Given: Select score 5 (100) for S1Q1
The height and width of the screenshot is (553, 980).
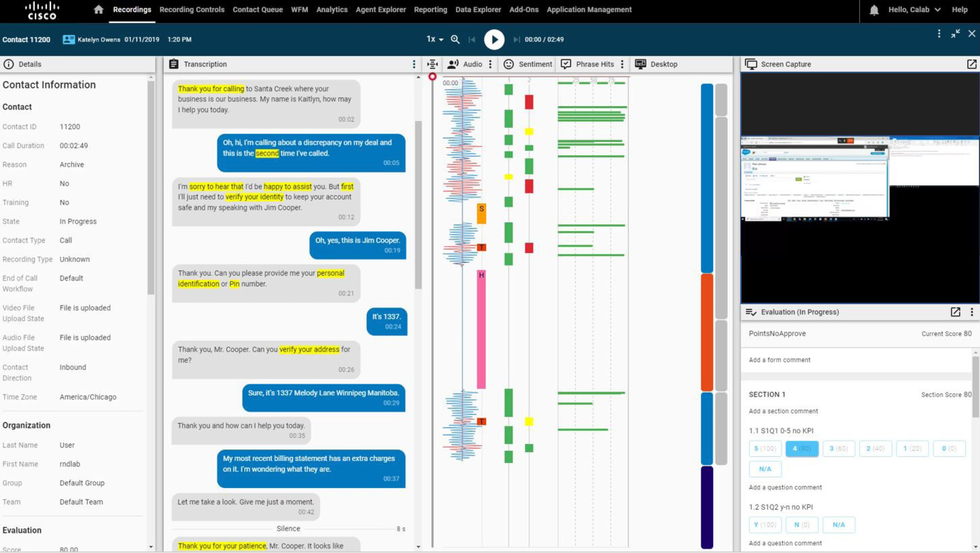Looking at the screenshot, I should tap(765, 449).
